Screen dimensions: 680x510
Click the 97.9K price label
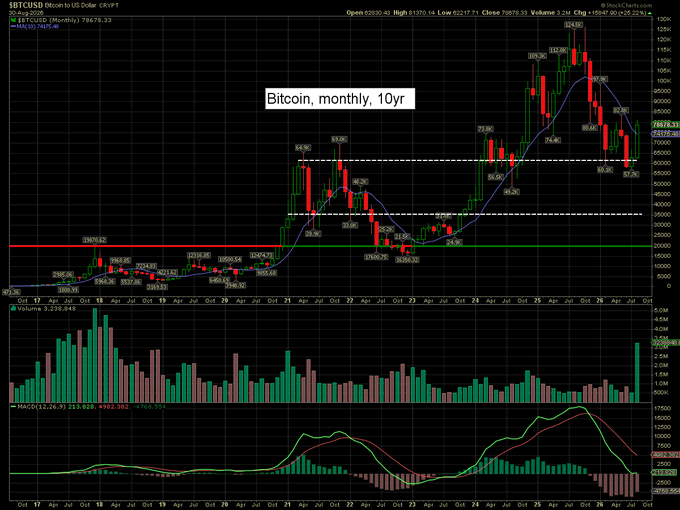(600, 79)
